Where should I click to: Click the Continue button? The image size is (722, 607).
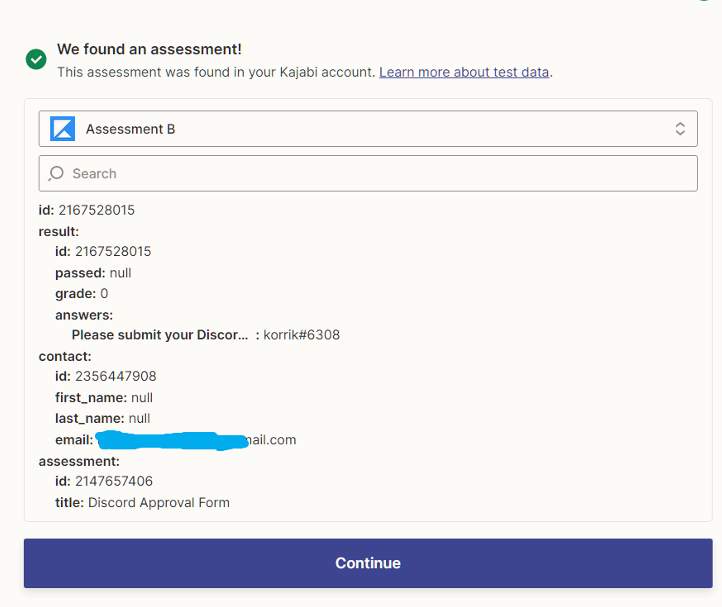[368, 563]
